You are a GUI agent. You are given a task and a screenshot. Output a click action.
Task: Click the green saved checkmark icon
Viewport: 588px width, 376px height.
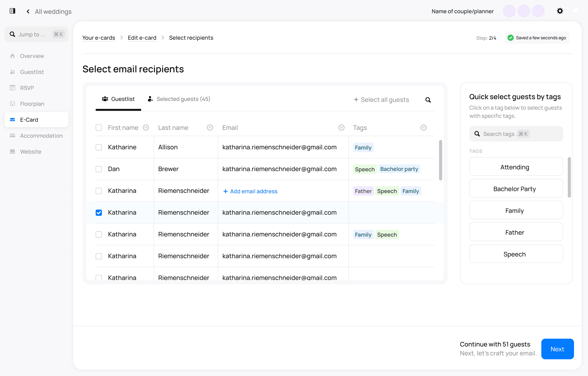[x=511, y=38]
